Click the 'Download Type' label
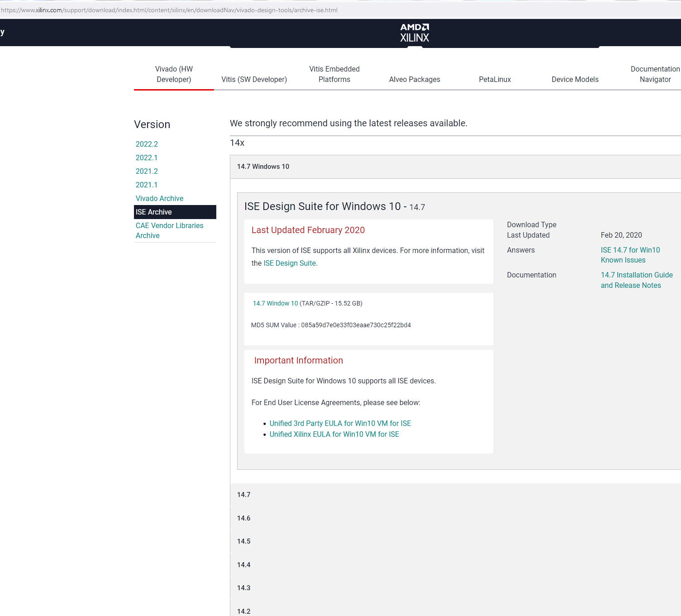The width and height of the screenshot is (681, 616). 532,224
